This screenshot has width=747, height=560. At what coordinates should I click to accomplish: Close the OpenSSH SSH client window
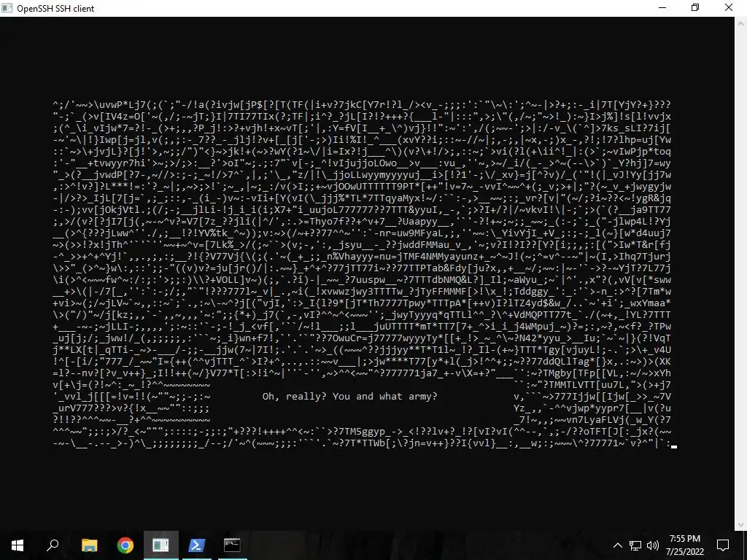point(729,8)
